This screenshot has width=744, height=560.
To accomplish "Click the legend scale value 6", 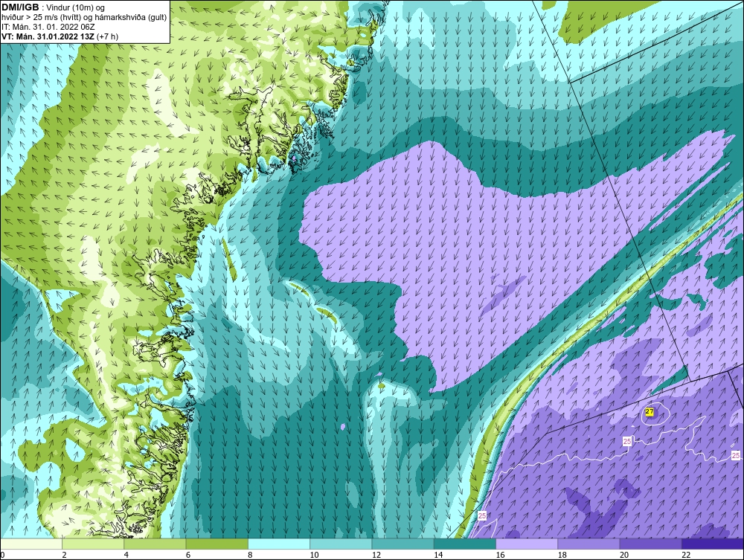I will (188, 556).
